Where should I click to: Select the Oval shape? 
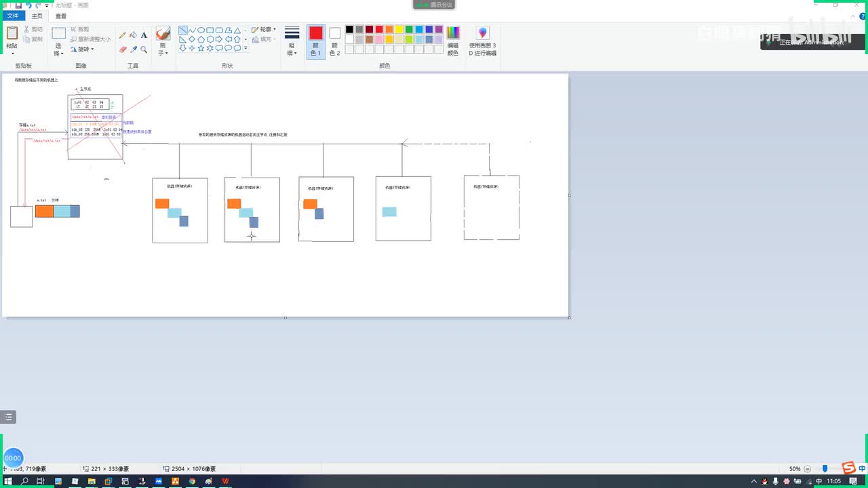[x=201, y=30]
